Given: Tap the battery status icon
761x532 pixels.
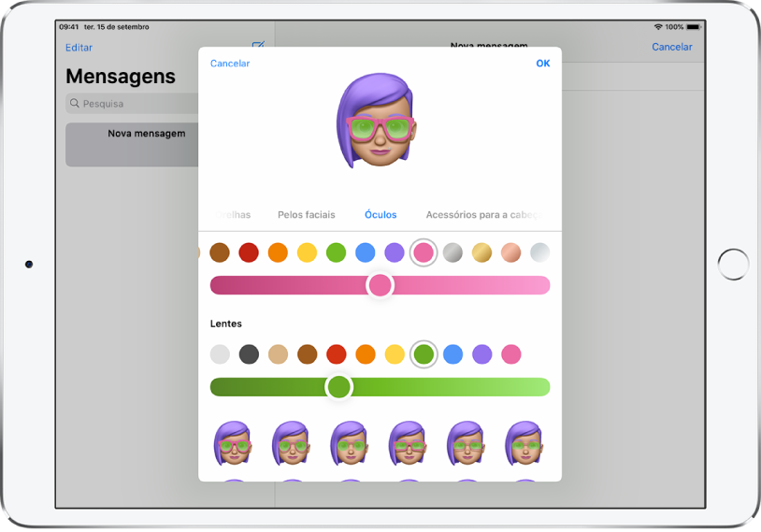Looking at the screenshot, I should [694, 27].
